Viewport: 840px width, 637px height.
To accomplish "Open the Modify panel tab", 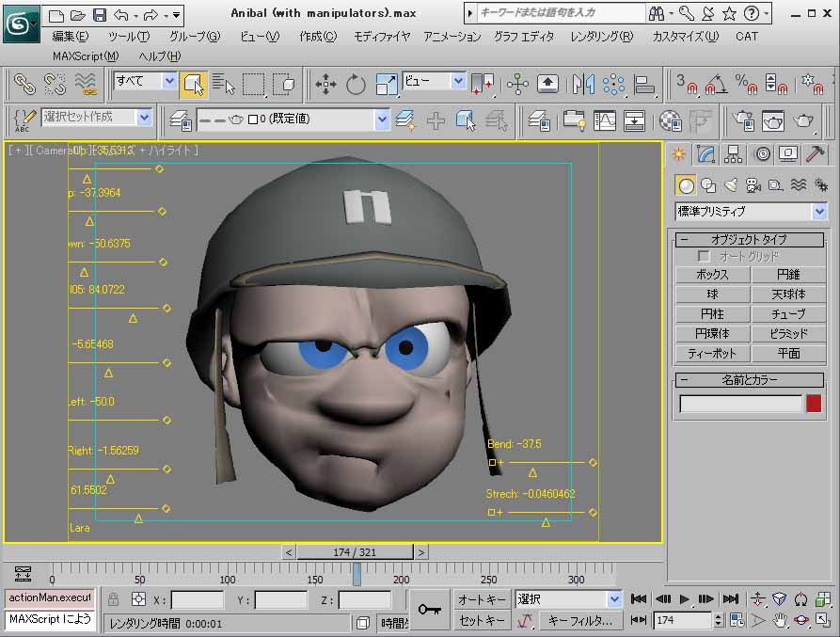I will [x=706, y=154].
